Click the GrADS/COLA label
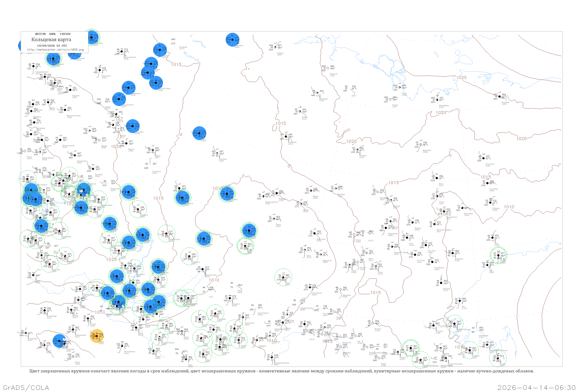The height and width of the screenshot is (392, 588). point(26,387)
